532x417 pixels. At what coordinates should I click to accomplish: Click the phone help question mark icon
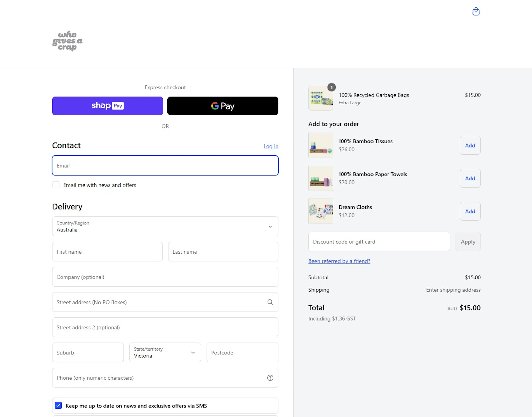[270, 378]
